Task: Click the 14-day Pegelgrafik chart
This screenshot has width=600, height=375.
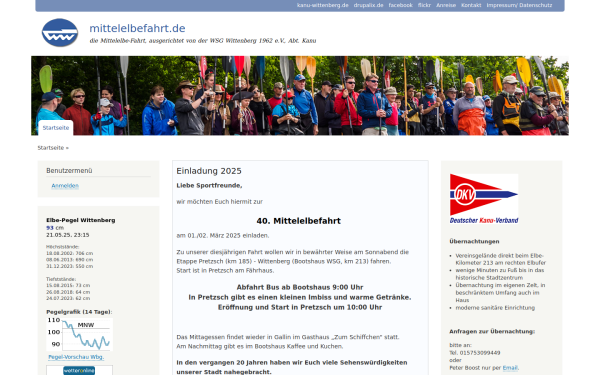Action: (x=79, y=334)
